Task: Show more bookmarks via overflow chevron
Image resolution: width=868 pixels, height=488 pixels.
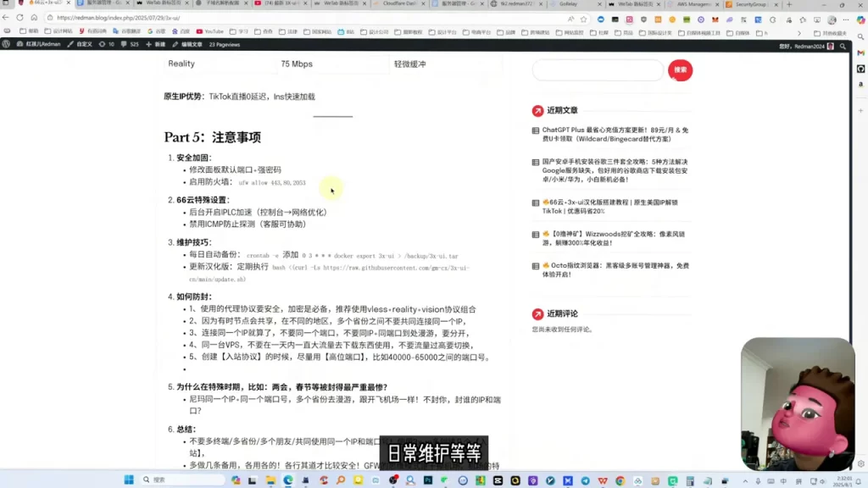Action: pyautogui.click(x=798, y=33)
